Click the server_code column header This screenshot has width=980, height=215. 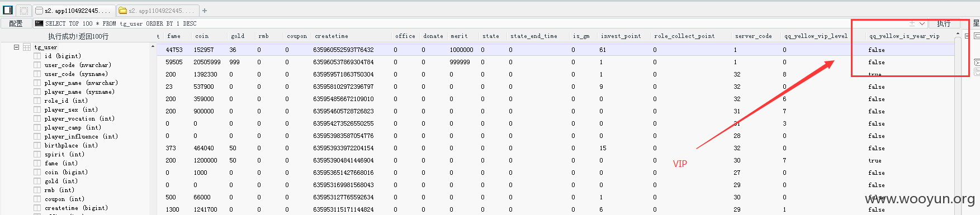click(x=754, y=36)
